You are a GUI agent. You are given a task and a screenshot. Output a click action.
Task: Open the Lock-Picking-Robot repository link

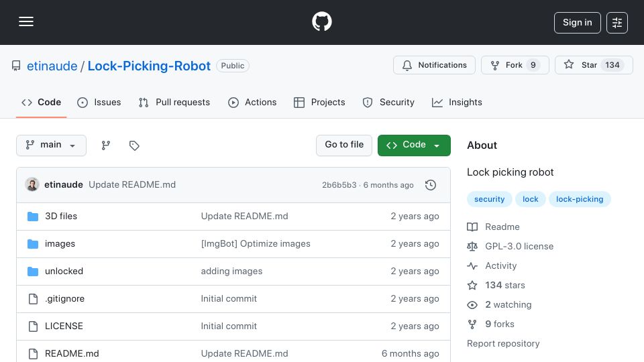point(149,66)
